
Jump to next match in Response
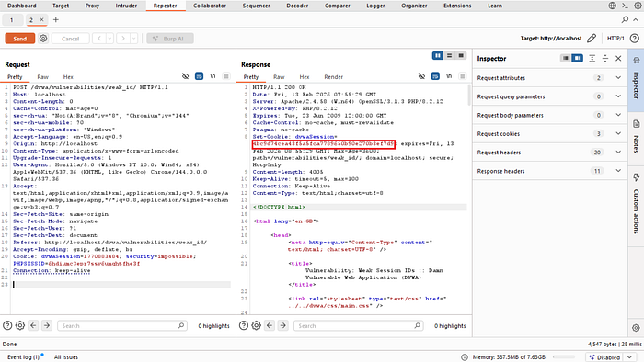tap(282, 325)
